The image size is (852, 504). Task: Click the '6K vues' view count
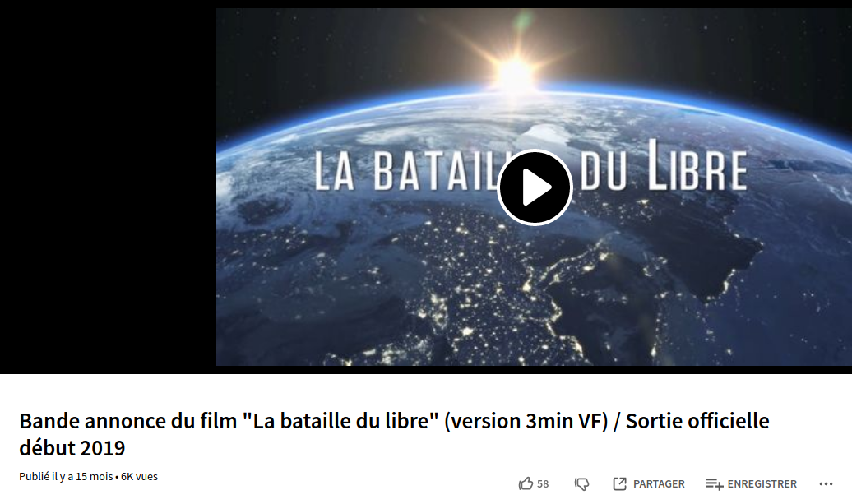[139, 476]
